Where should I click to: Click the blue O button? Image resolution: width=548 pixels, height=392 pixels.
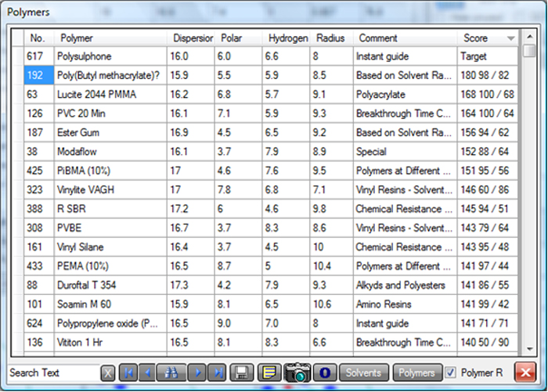click(325, 372)
